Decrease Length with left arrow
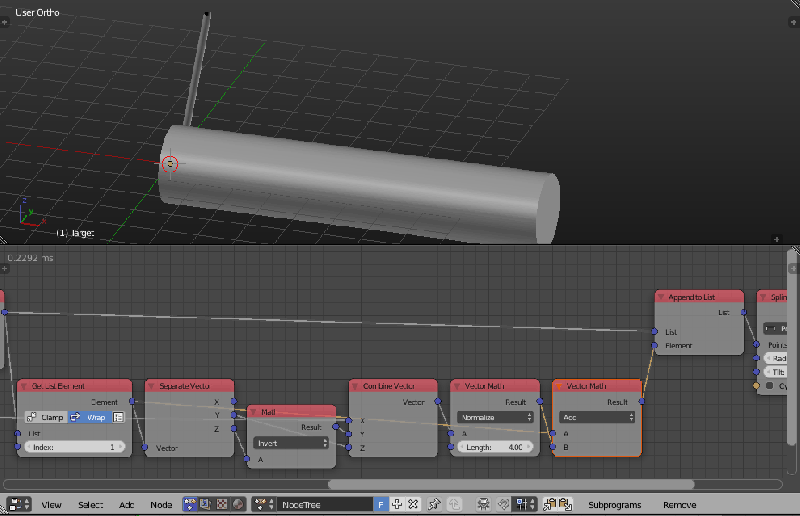The height and width of the screenshot is (516, 800). tap(462, 447)
